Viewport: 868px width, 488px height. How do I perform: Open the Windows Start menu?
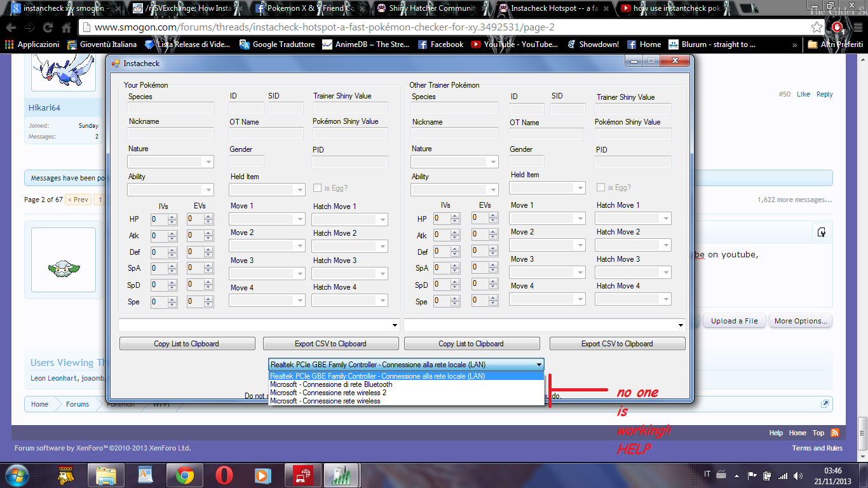[x=18, y=475]
